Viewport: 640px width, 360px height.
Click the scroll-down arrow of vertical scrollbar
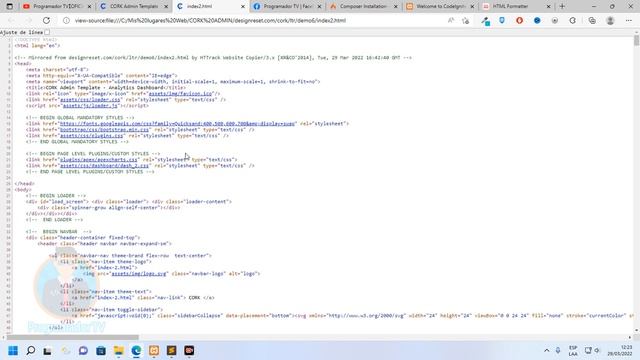click(636, 331)
